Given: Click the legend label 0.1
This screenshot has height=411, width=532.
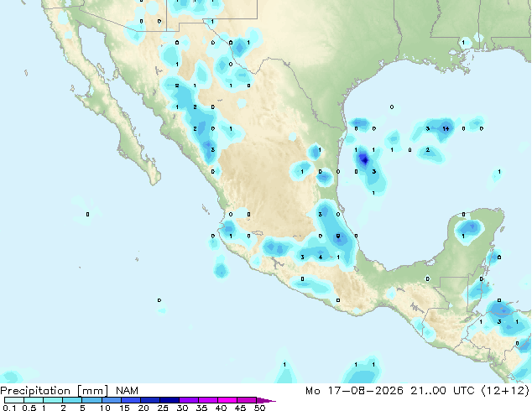Looking at the screenshot, I should point(10,408).
